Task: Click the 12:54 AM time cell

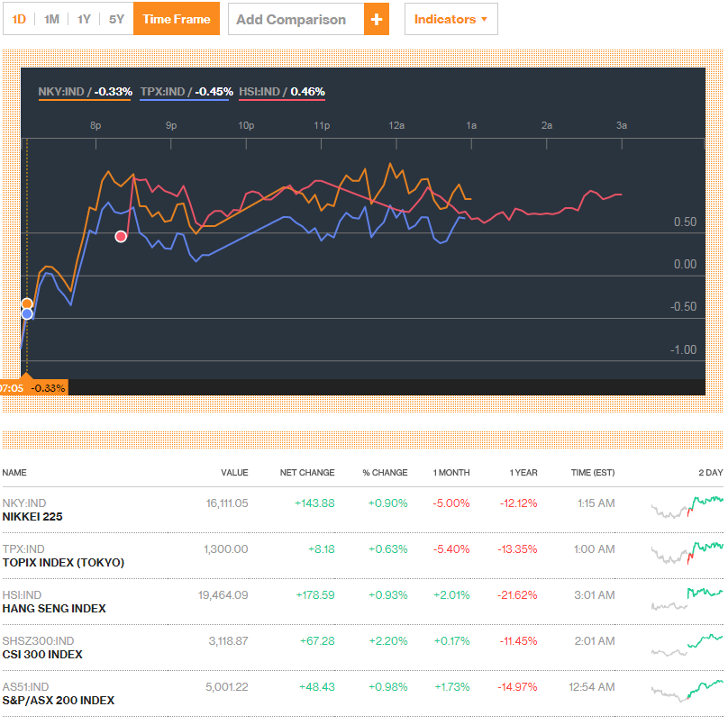Action: pyautogui.click(x=592, y=687)
